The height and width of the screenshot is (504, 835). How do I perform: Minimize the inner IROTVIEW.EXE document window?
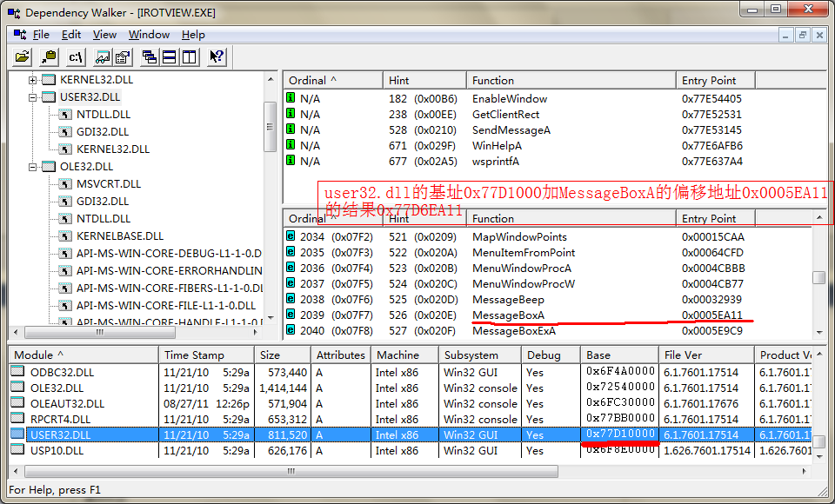click(x=785, y=35)
